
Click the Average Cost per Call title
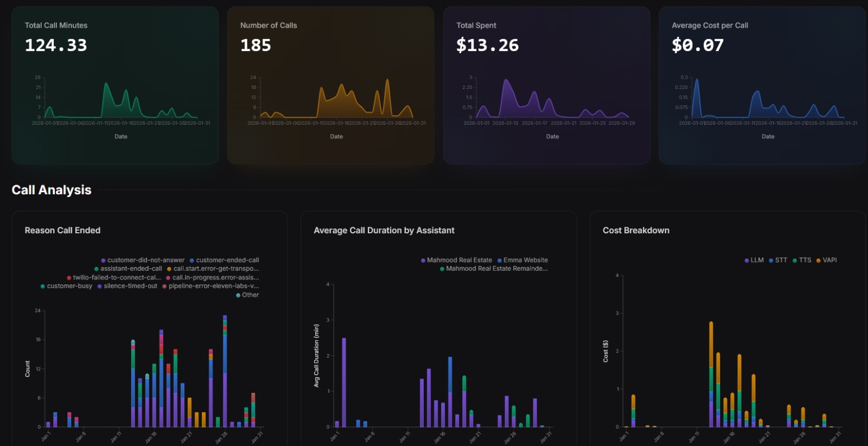710,26
